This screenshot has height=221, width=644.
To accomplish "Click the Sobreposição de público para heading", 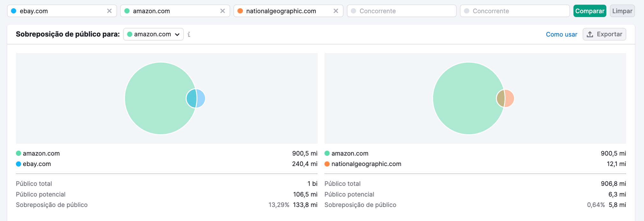I will point(68,34).
